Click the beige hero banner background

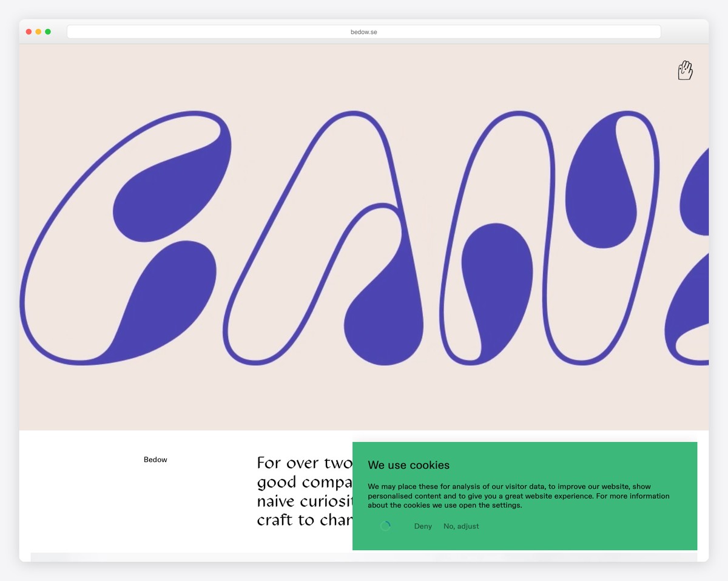coord(364,401)
